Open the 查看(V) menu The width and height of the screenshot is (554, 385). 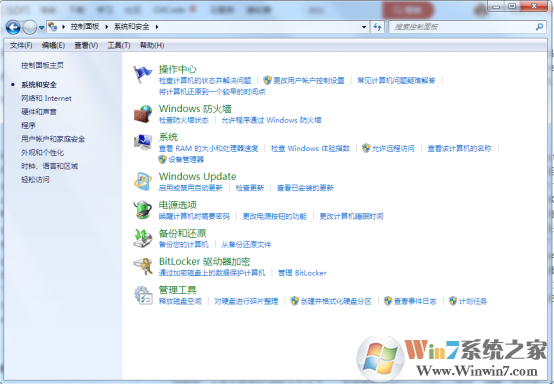tap(86, 45)
